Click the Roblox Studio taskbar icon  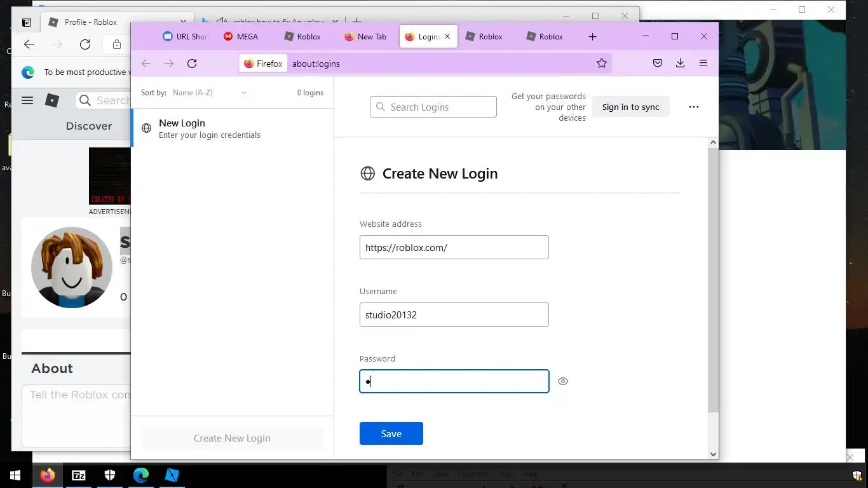click(172, 475)
